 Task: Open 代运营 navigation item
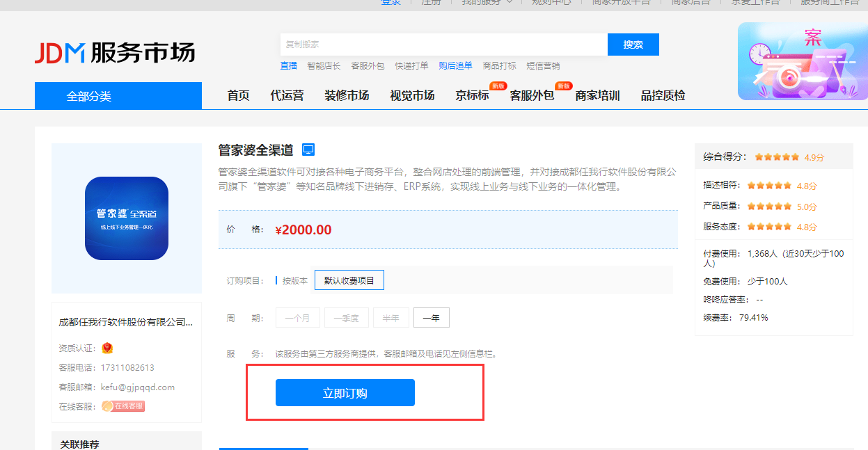[287, 96]
